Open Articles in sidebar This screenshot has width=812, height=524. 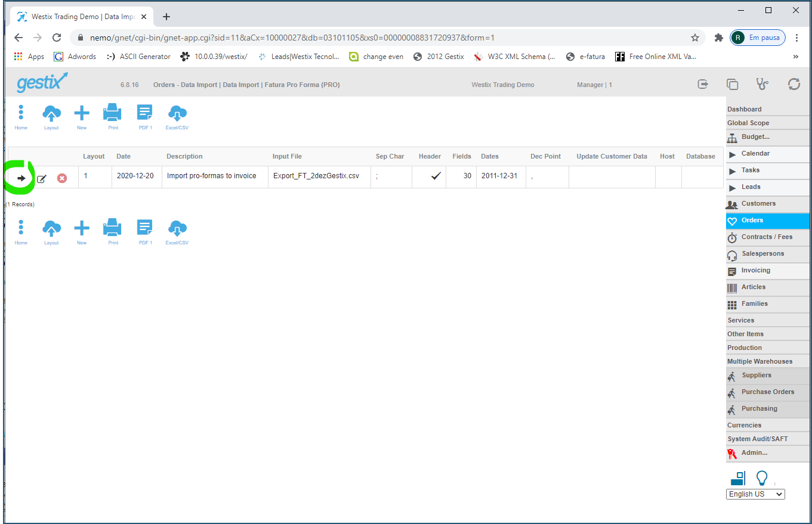click(x=767, y=287)
